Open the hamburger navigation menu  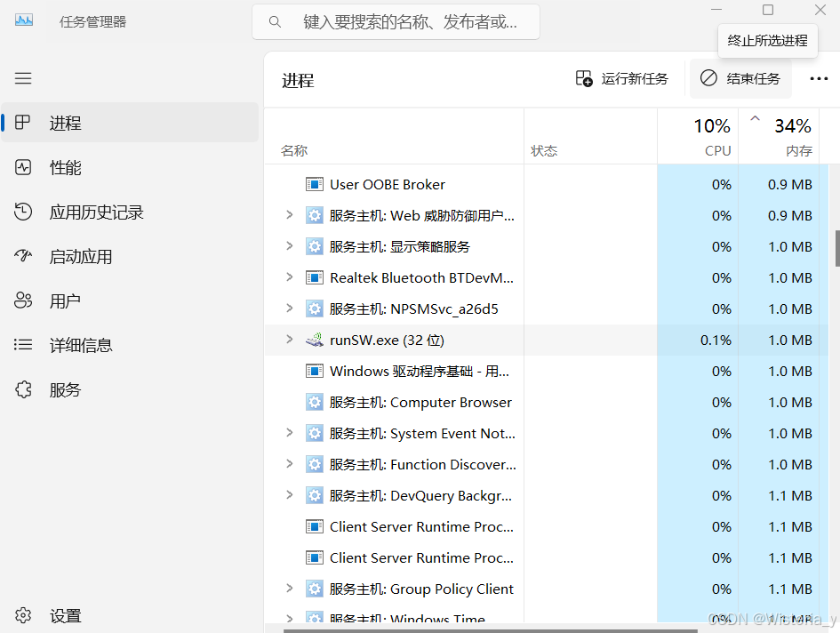coord(23,78)
